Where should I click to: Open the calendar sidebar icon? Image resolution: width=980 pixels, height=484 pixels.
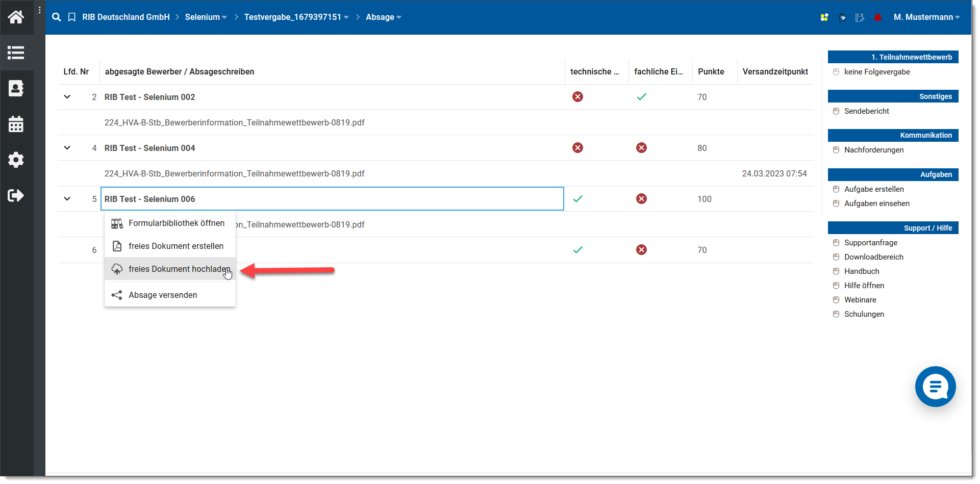16,124
